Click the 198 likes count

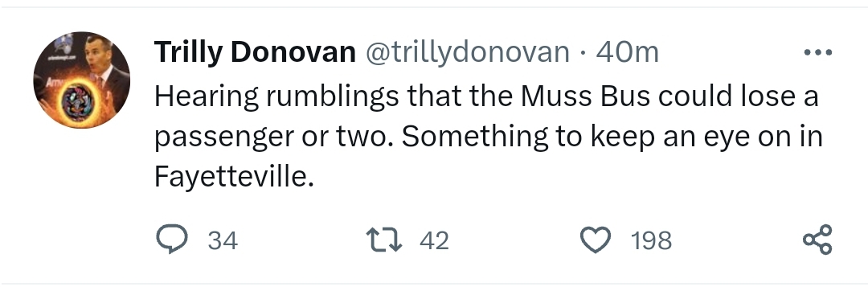click(x=651, y=240)
